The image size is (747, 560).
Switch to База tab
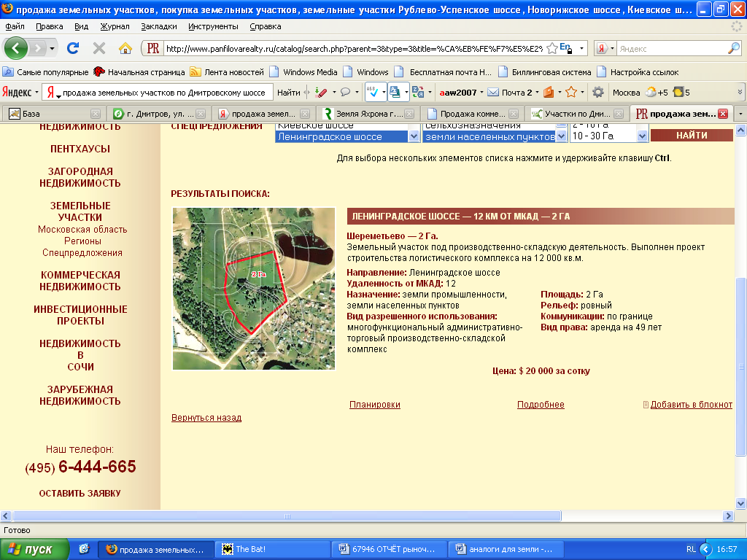(x=53, y=114)
